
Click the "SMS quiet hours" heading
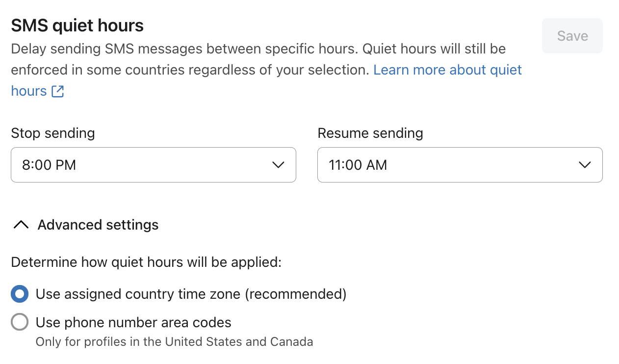77,25
